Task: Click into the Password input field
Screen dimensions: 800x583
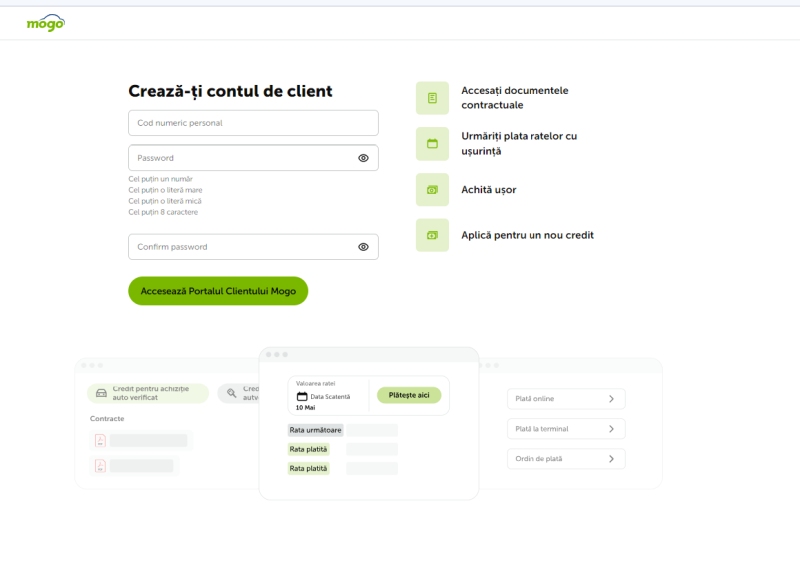Action: click(x=240, y=158)
